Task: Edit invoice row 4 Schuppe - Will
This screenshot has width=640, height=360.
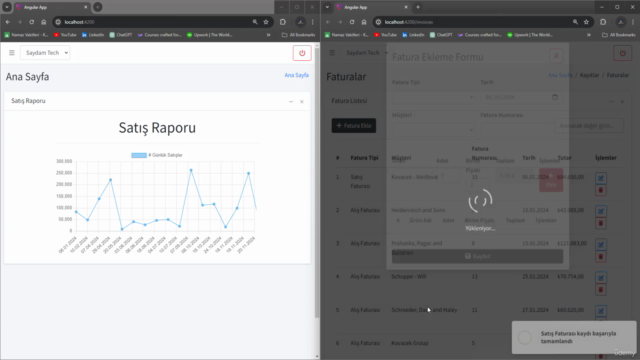Action: click(601, 278)
